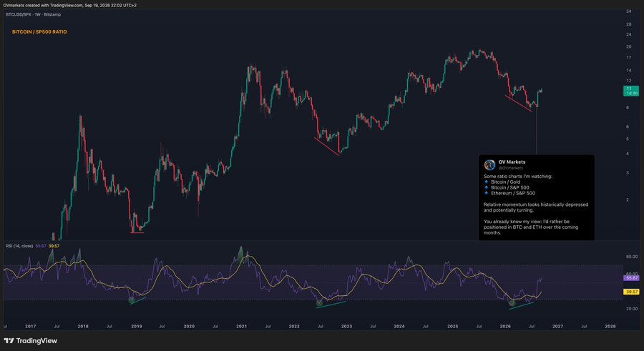Screen dimensions: 644x351
Task: Click the RSI (14, close) indicator legend
Action: tap(19, 246)
